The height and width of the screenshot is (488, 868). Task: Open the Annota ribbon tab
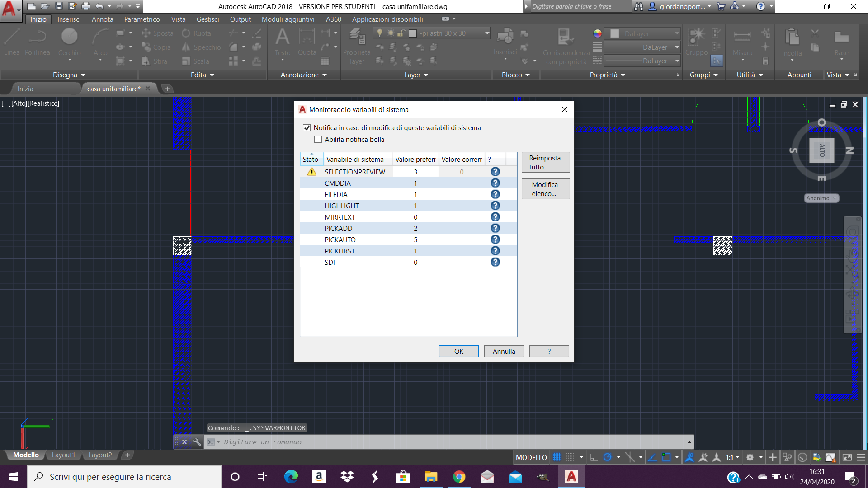click(102, 19)
